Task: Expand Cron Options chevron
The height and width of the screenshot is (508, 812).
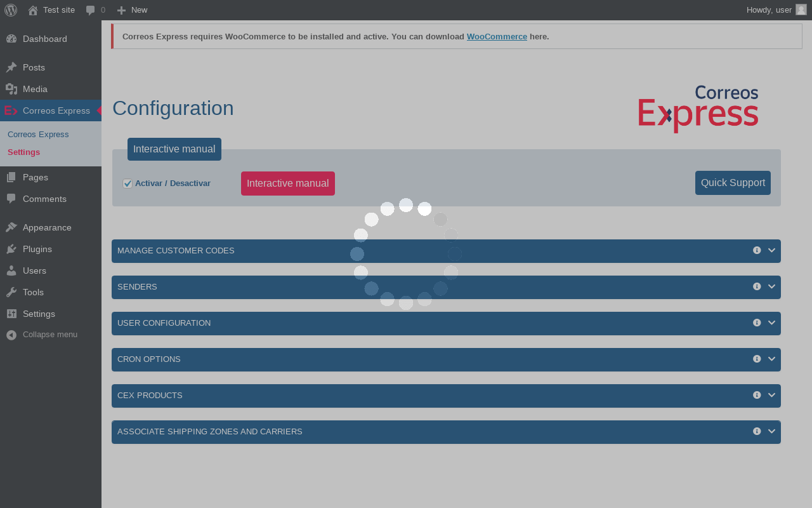Action: pyautogui.click(x=772, y=359)
